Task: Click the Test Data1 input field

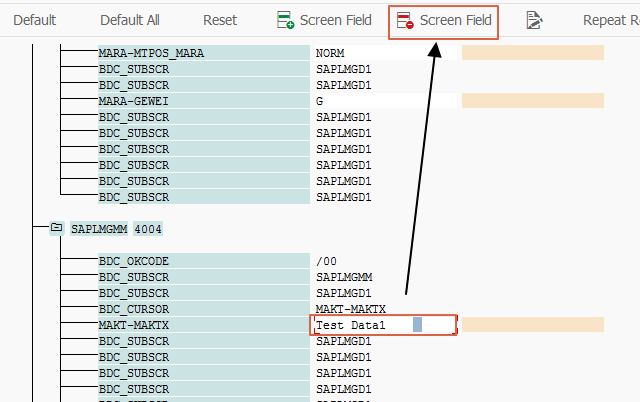Action: [383, 325]
